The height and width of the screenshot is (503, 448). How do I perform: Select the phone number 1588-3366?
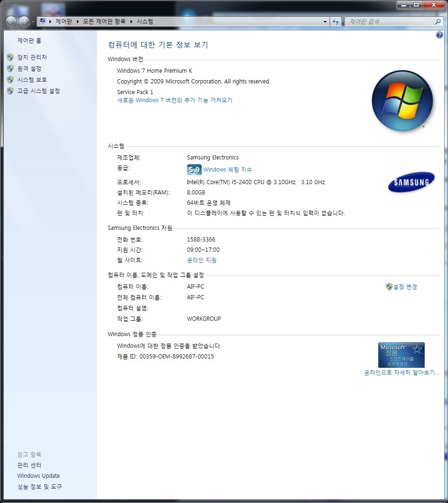(201, 240)
